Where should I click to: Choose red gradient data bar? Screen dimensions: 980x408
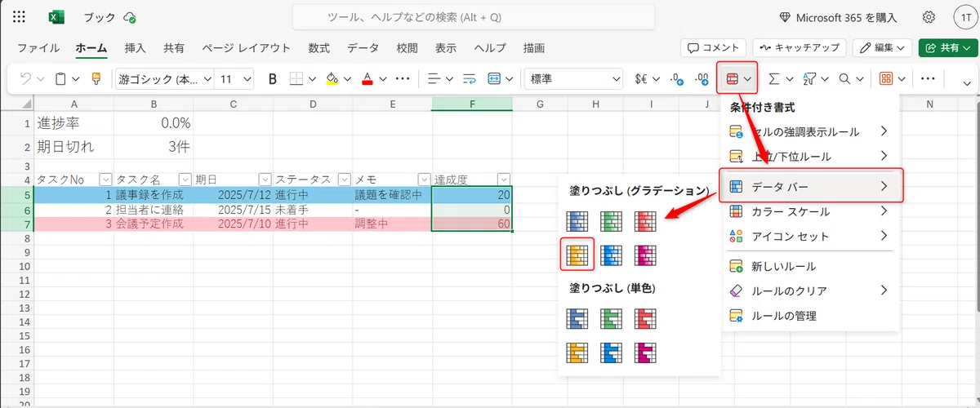pyautogui.click(x=646, y=220)
